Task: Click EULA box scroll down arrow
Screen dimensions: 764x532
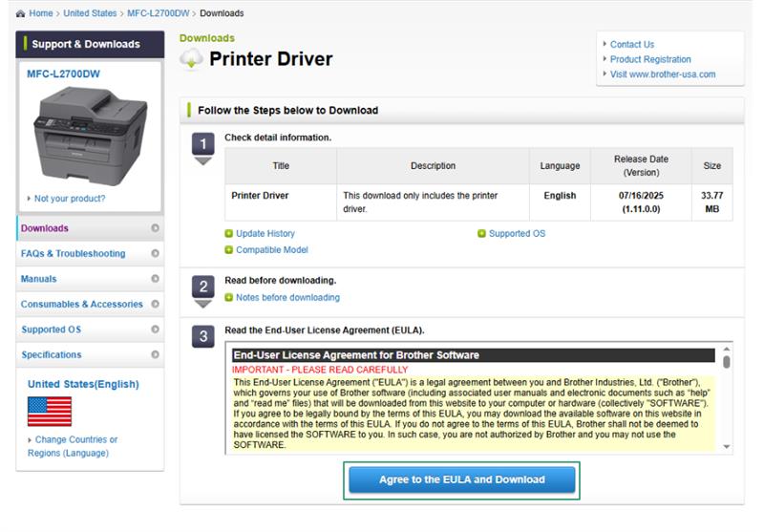Action: (x=727, y=447)
